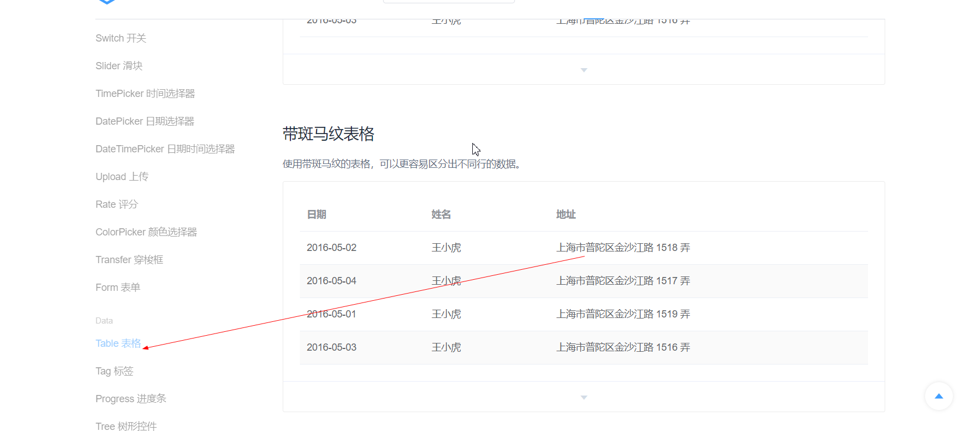Expand code under the striped table demo
The height and width of the screenshot is (431, 980).
point(584,397)
